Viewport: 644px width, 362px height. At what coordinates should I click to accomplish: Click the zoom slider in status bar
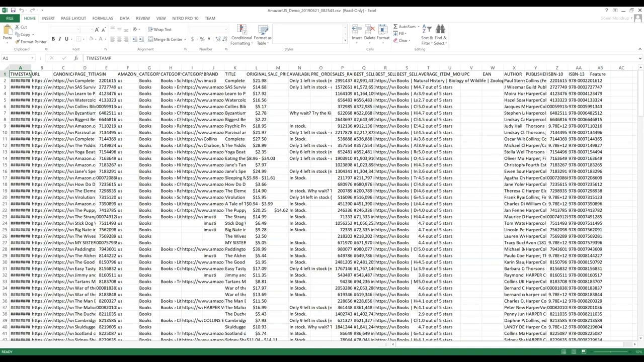[x=610, y=352]
